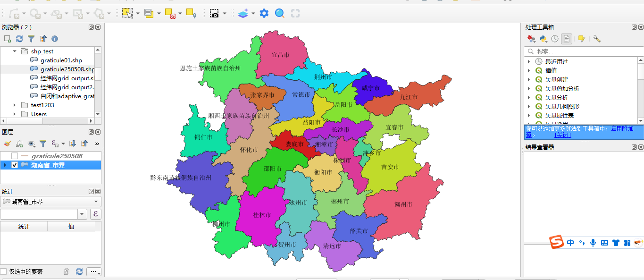Select graticule01.shp in Browser
Viewport: 644px width, 280px height.
[61, 60]
